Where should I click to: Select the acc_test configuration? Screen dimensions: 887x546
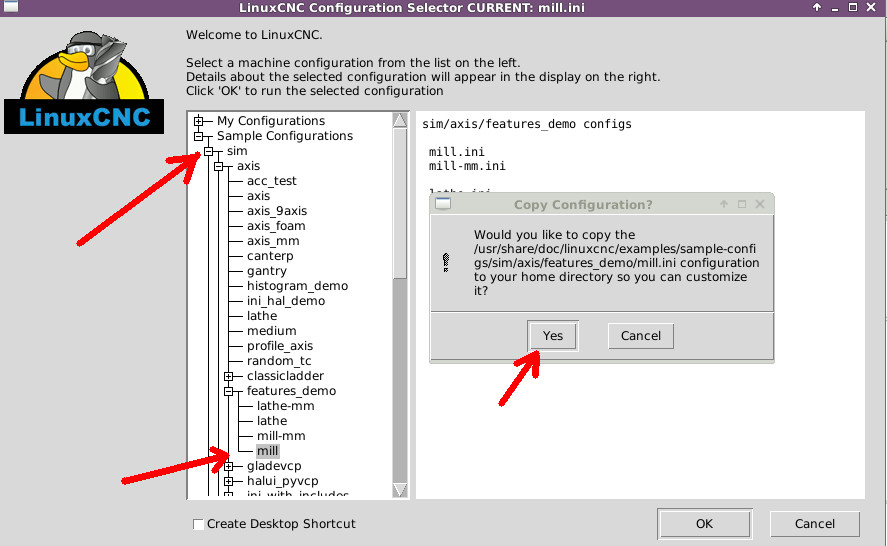point(272,181)
